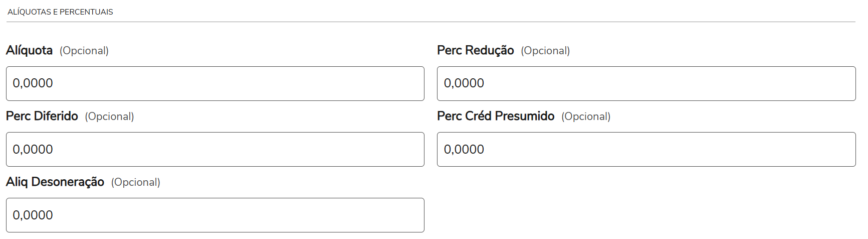Click (Opcional) beside Aliq Desoneração
Viewport: 868px width, 239px height.
[x=136, y=182]
